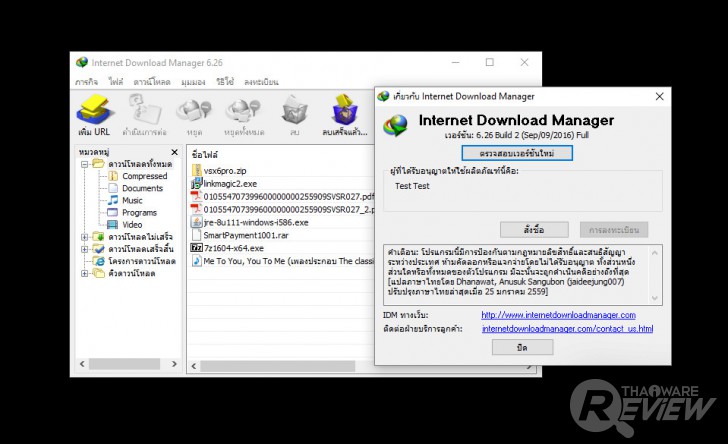Select the Compressed category folder icon

pyautogui.click(x=113, y=176)
